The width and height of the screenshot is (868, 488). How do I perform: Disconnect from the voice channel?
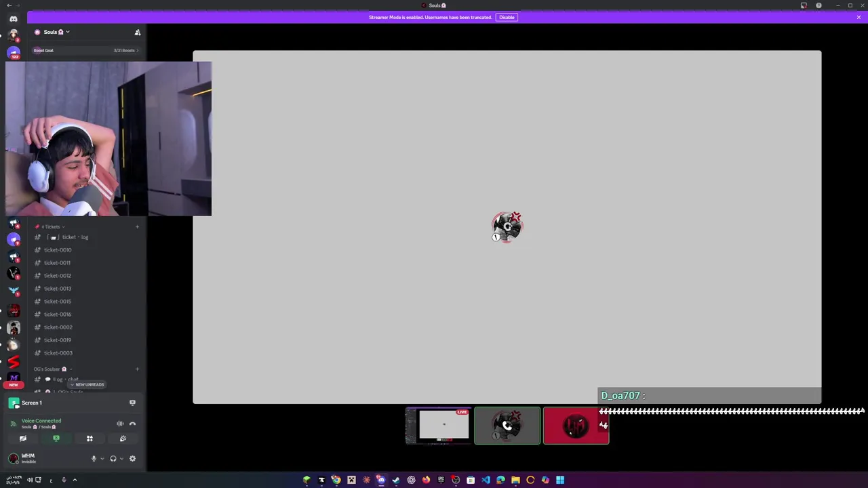tap(132, 424)
